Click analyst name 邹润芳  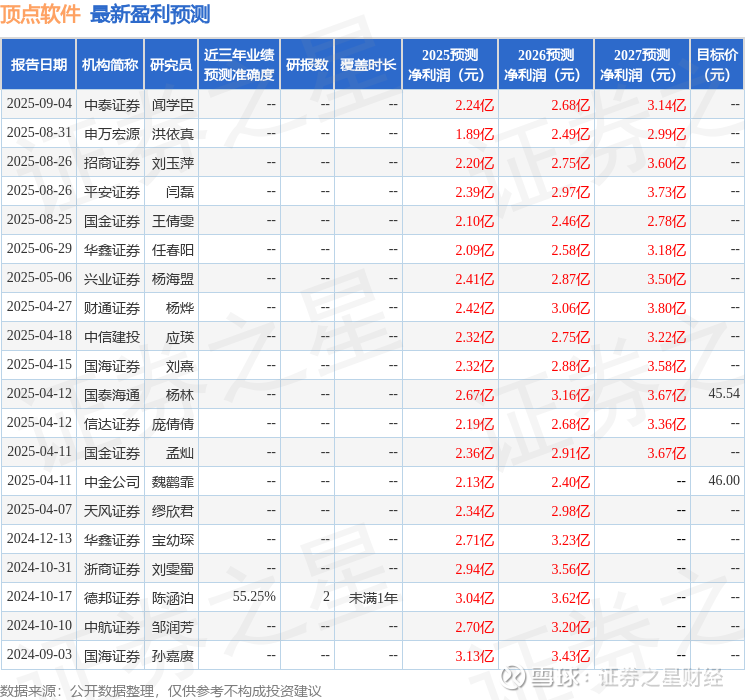click(173, 627)
